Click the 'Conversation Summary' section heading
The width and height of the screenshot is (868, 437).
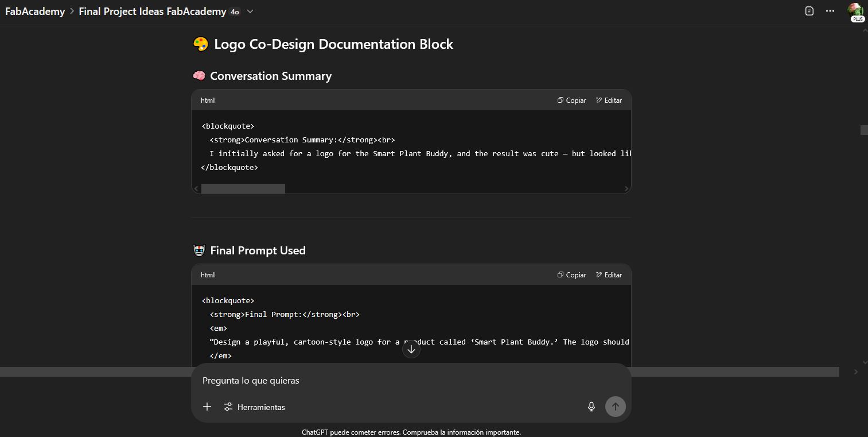pyautogui.click(x=271, y=76)
